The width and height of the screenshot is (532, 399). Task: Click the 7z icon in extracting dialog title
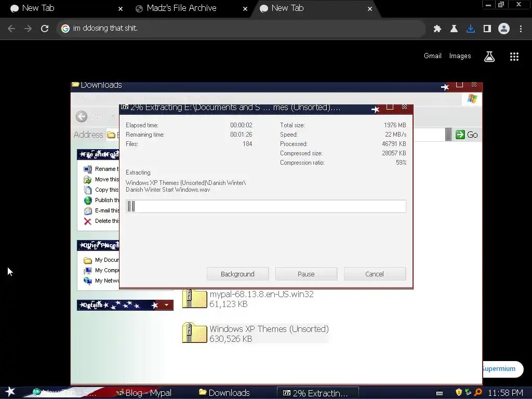tap(125, 107)
